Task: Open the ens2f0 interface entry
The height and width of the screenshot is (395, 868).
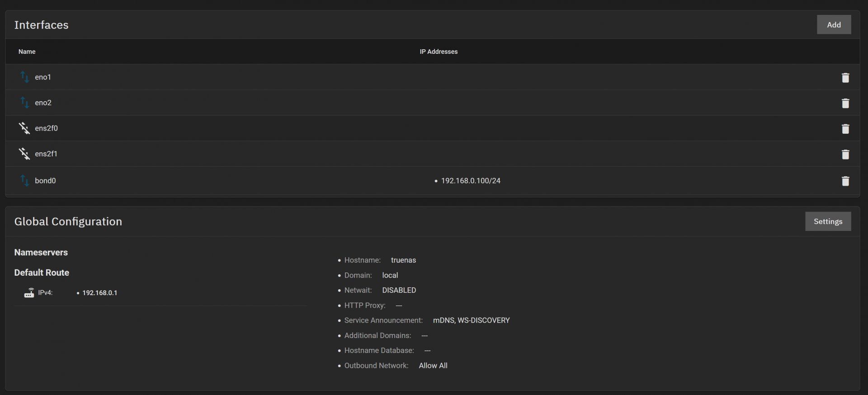Action: point(47,128)
